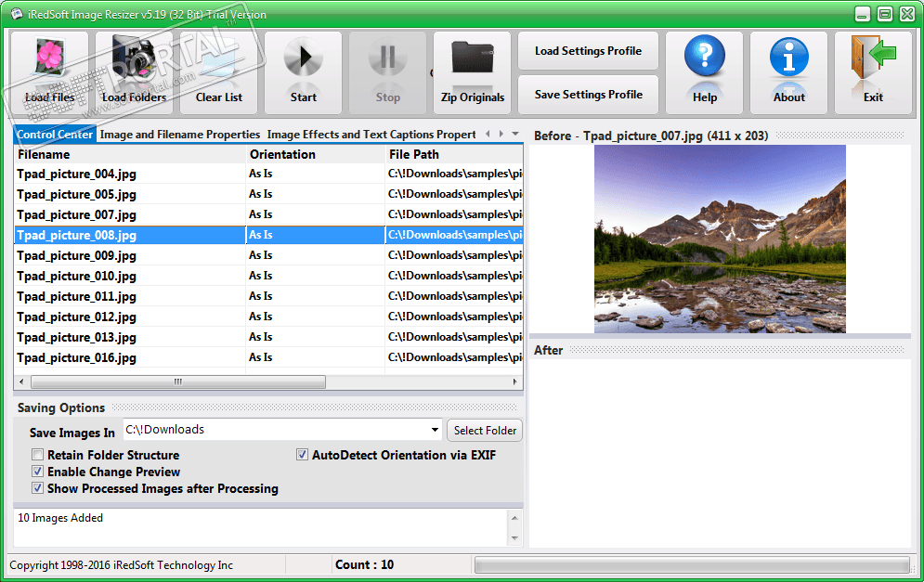Click log box scroll up arrow
The width and height of the screenshot is (924, 582).
click(x=514, y=518)
